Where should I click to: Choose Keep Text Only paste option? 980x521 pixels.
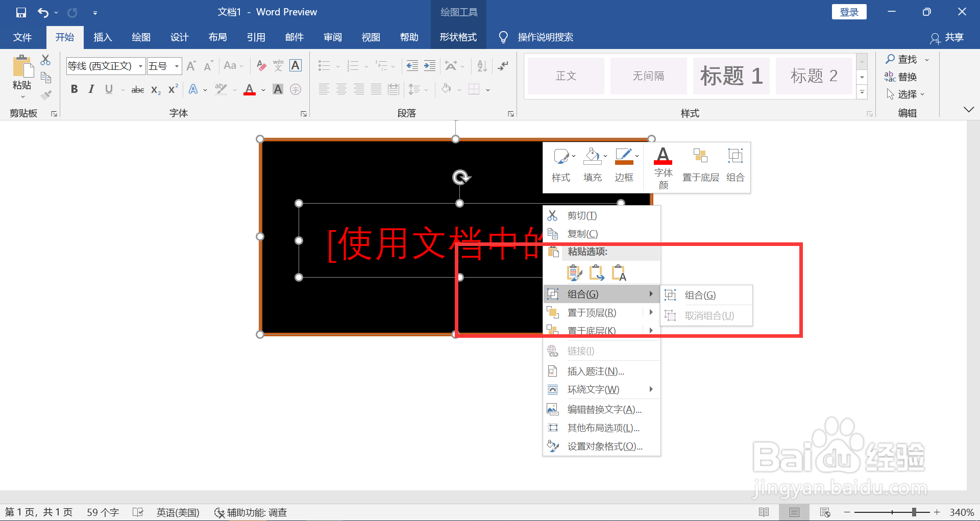click(619, 273)
